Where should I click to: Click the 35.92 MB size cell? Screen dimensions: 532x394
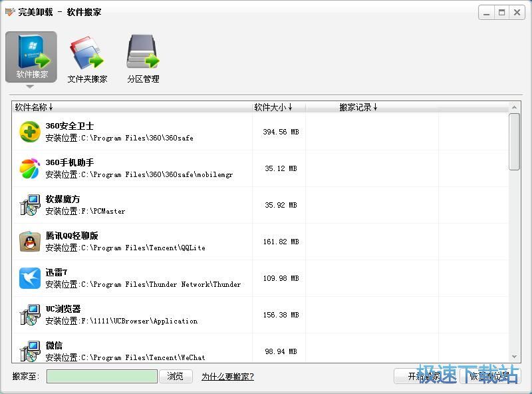[x=281, y=205]
